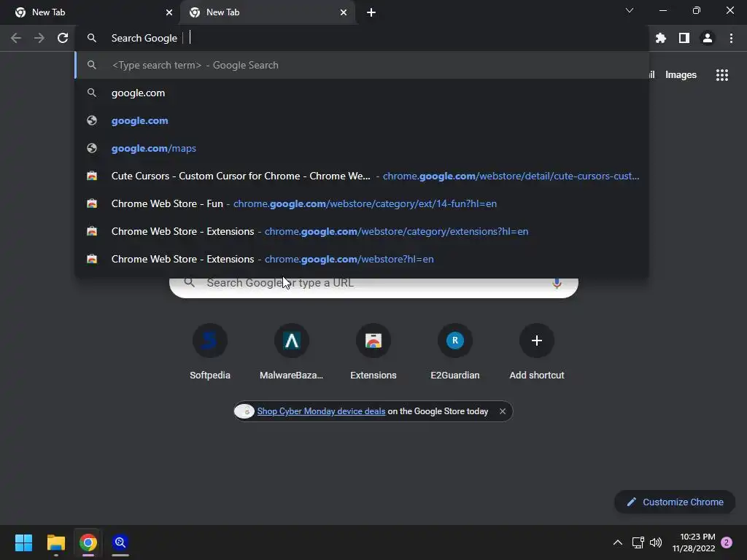Image resolution: width=747 pixels, height=560 pixels.
Task: Open the profile avatar menu
Action: pos(708,38)
